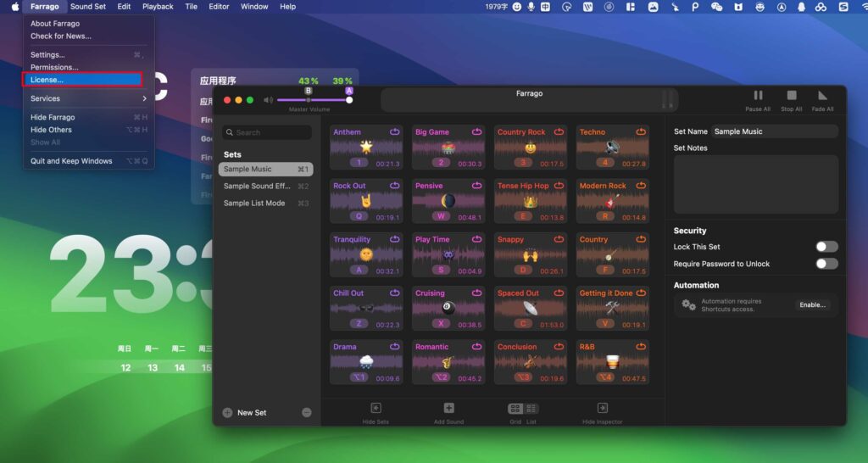Viewport: 868px width, 463px height.
Task: Toggle loop on Snappy tile
Action: coord(559,239)
